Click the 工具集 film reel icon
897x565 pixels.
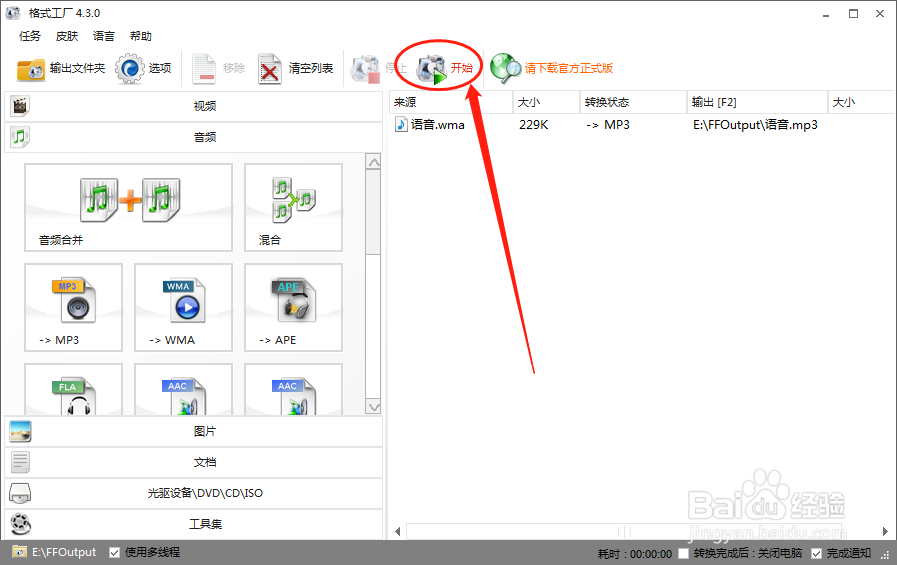click(x=20, y=524)
